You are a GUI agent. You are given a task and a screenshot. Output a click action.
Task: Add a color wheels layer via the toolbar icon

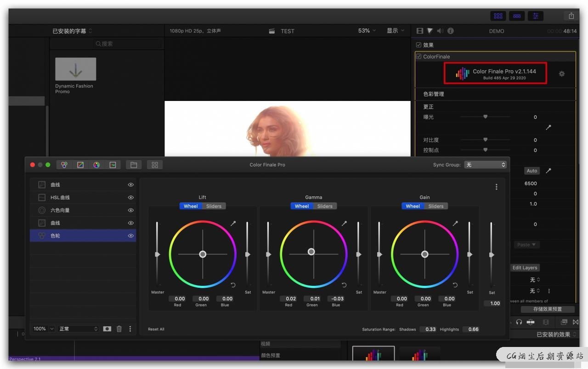tap(64, 165)
